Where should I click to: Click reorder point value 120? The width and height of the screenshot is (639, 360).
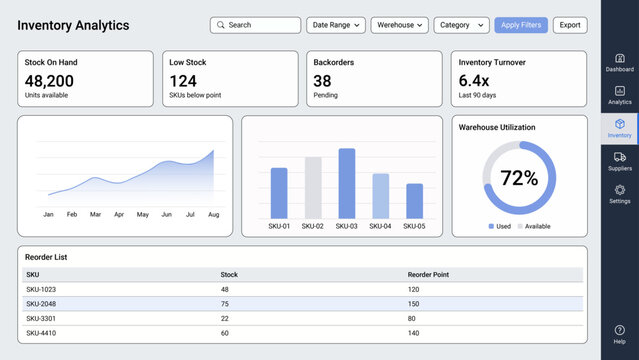413,289
